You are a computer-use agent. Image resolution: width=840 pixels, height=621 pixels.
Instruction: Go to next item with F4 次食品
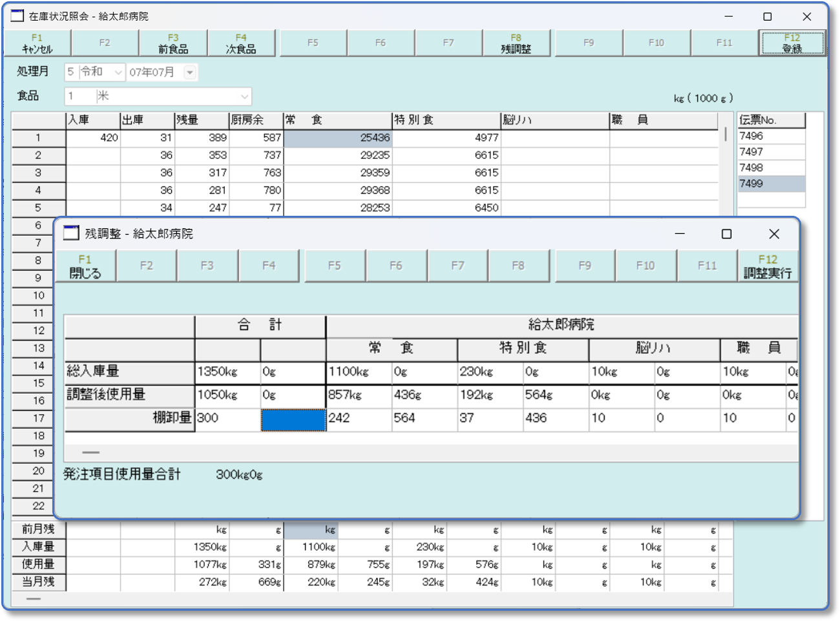coord(241,43)
